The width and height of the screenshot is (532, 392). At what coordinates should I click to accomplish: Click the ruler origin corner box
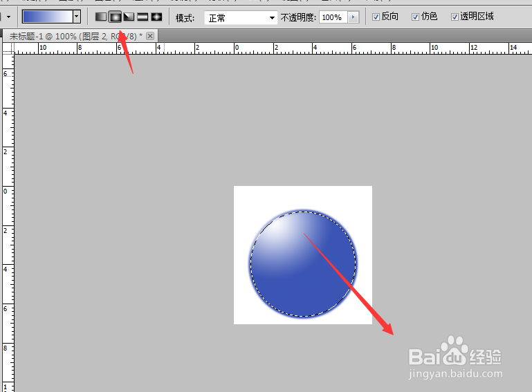click(x=8, y=48)
